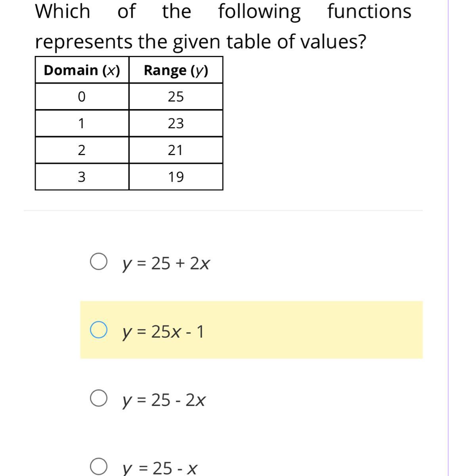449x476 pixels.
Task: Click the highlighted answer text y = 25x - 1
Action: point(163,332)
